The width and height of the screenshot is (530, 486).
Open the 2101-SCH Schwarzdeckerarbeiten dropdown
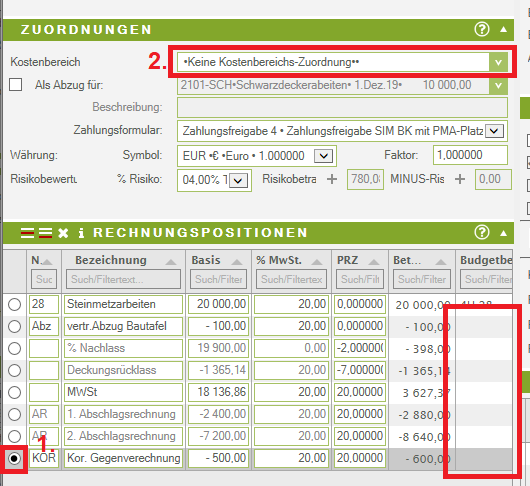coord(498,85)
